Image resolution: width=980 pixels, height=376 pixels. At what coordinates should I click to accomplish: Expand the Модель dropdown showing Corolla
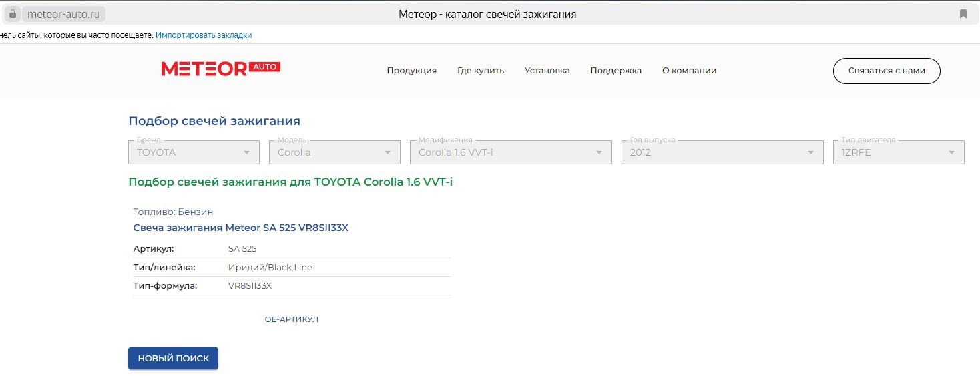(x=334, y=152)
